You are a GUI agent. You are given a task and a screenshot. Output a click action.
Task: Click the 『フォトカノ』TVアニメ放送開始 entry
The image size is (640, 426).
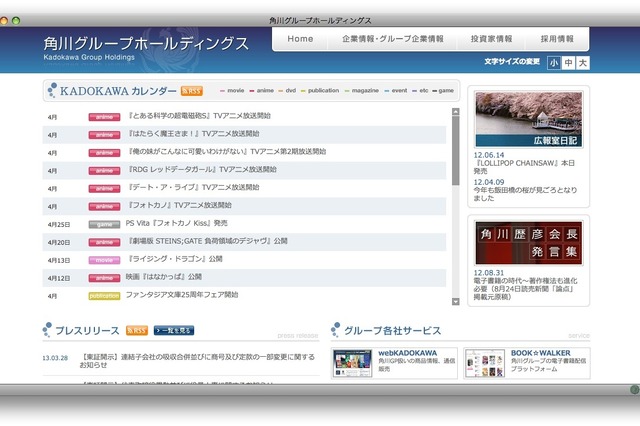180,205
